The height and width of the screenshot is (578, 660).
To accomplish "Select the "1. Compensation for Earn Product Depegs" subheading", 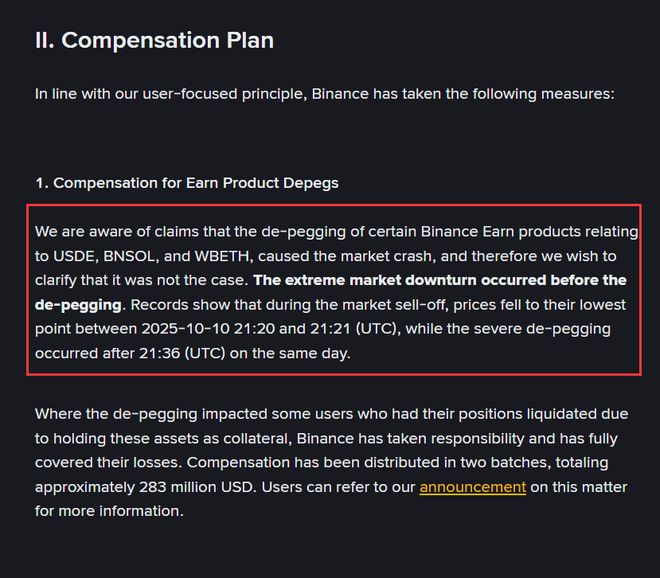I will coord(186,183).
